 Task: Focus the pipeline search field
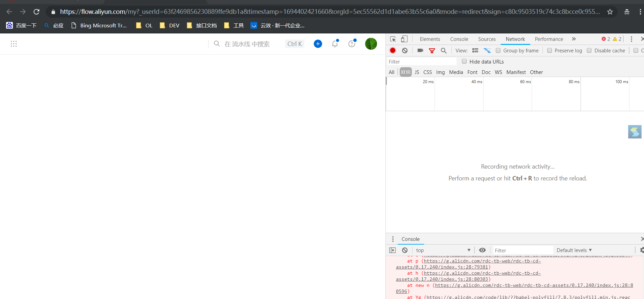tap(247, 44)
